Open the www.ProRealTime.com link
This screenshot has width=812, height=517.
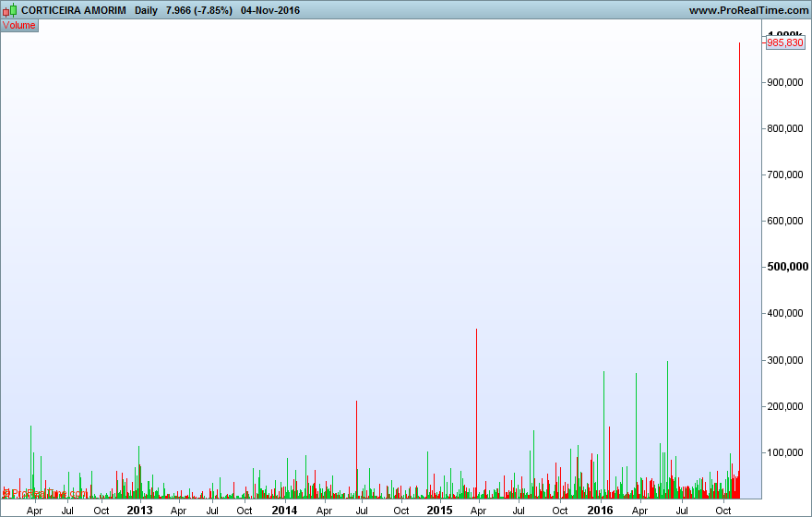[x=748, y=10]
